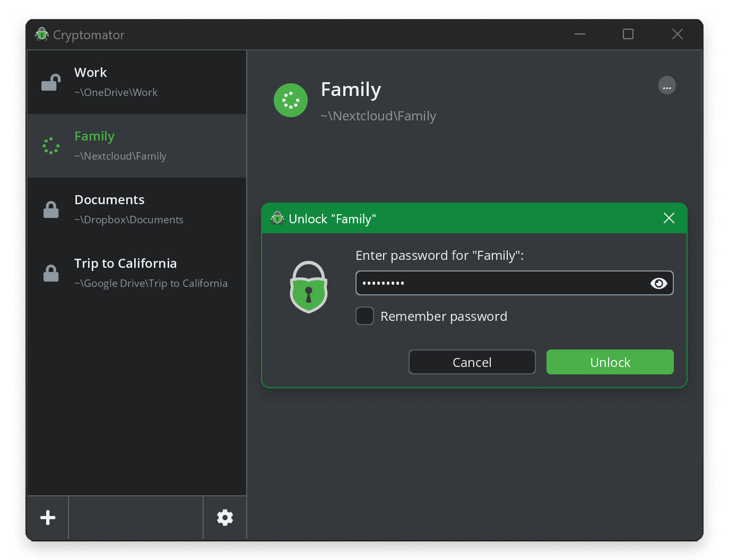729x560 pixels.
Task: Close the Cryptomator main window
Action: tap(678, 34)
